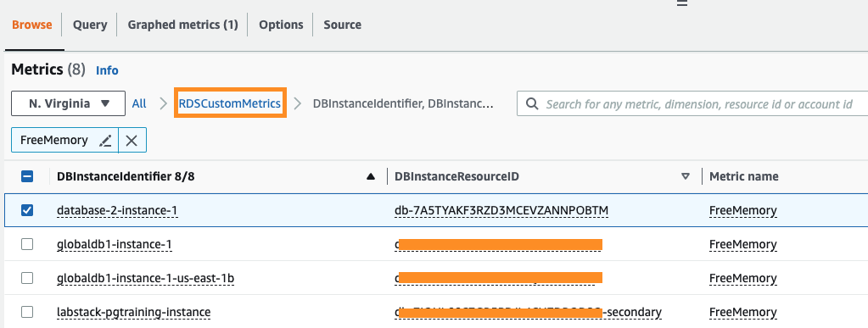
Task: Check the labstack-pgtraining-instance row checkbox
Action: point(27,312)
